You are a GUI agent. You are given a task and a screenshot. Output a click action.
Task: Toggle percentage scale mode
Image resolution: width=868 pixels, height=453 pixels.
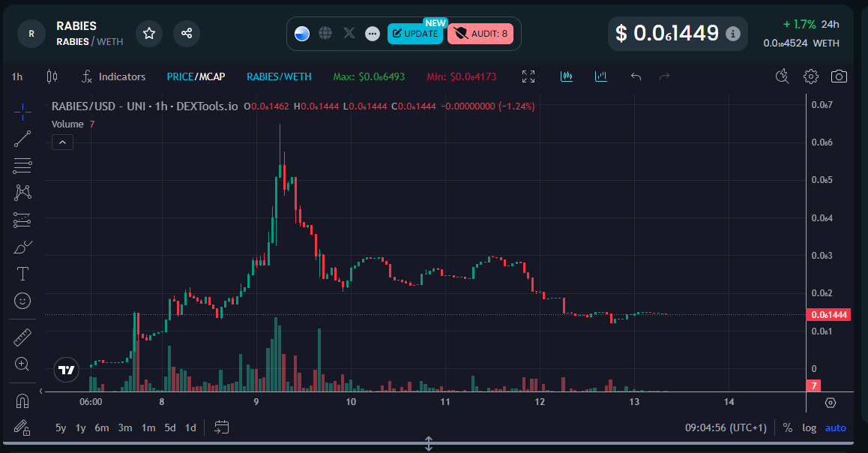[788, 427]
